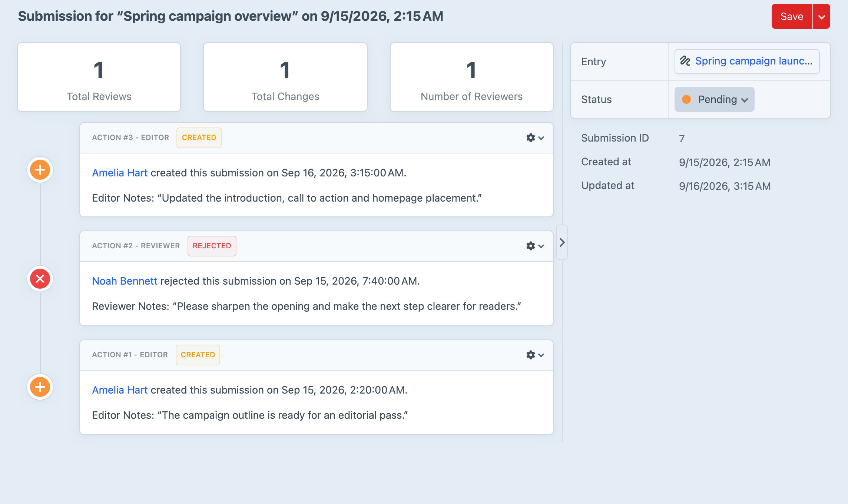Click the Created at value 9/15/2026, 2:15 AM
The width and height of the screenshot is (848, 504).
click(725, 162)
